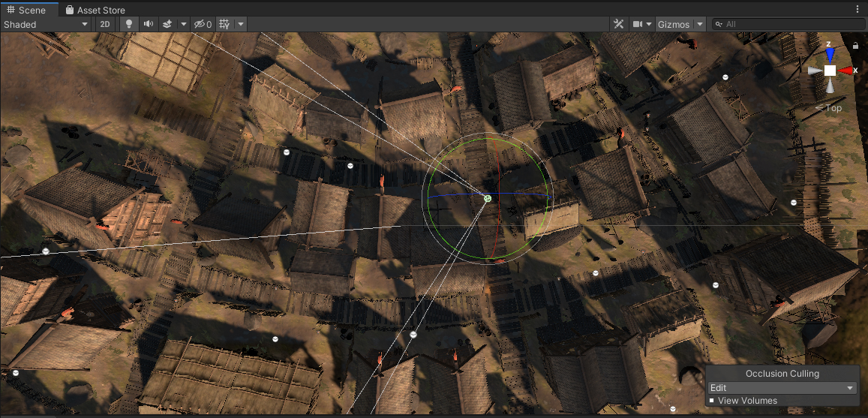This screenshot has height=418, width=868.
Task: Enable the View Volumes checkbox
Action: point(712,401)
